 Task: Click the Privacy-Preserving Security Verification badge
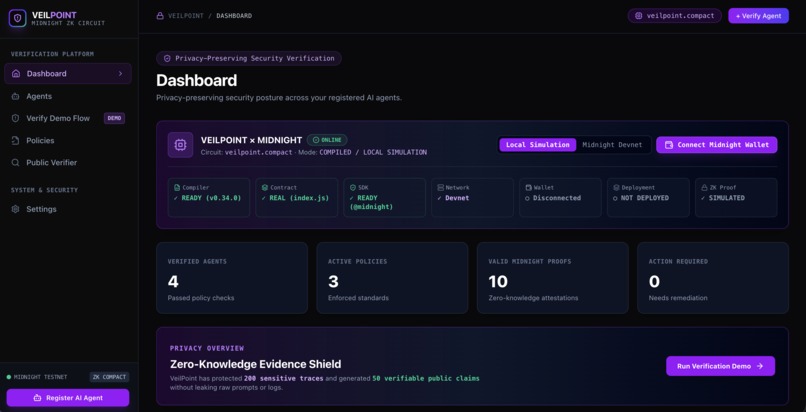[x=249, y=59]
